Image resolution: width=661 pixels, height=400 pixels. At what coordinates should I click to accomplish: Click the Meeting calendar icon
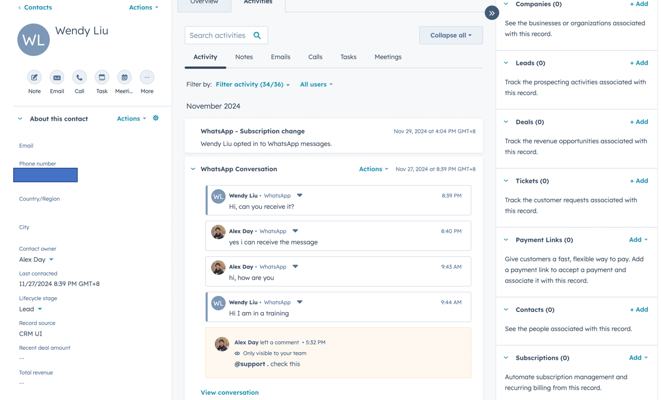click(x=124, y=78)
